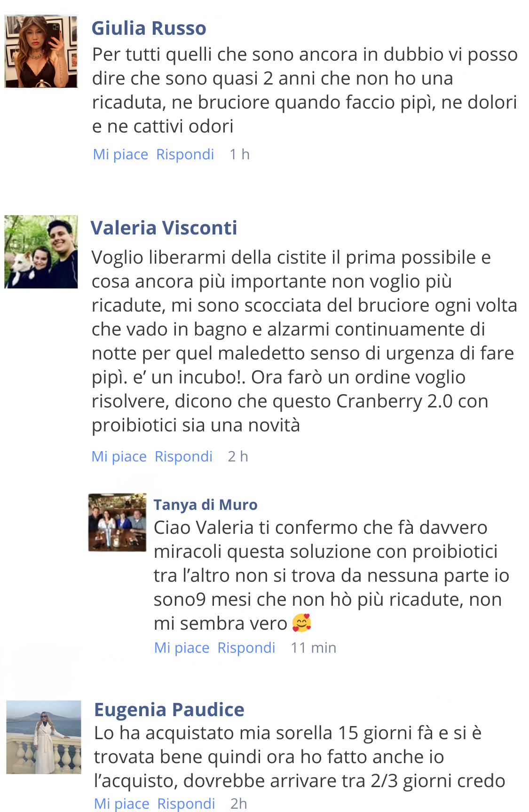Click the smiling hearts emoji in Tanya's reply
Image resolution: width=529 pixels, height=812 pixels.
301,623
